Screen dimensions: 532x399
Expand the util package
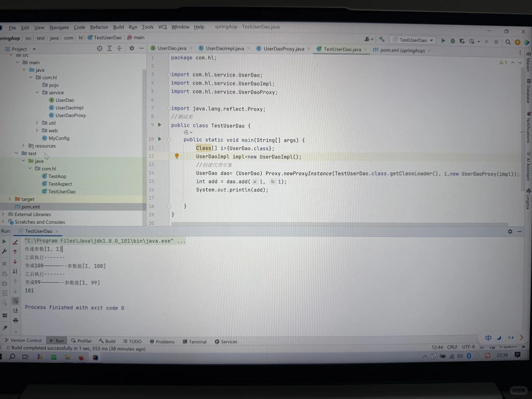click(x=37, y=123)
